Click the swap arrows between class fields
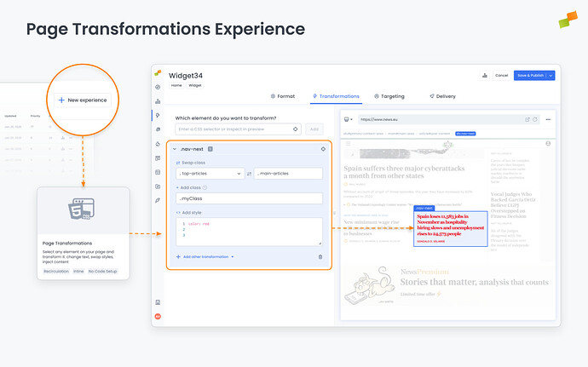The image size is (588, 367). pos(250,174)
